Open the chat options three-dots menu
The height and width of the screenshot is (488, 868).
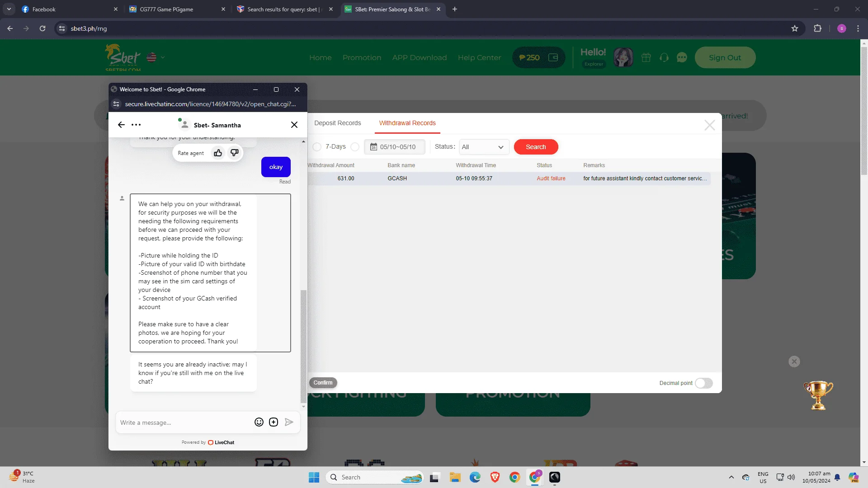[136, 125]
